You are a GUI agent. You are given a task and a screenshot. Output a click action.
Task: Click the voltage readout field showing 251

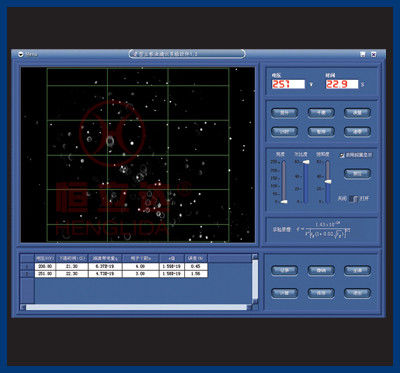coord(288,84)
